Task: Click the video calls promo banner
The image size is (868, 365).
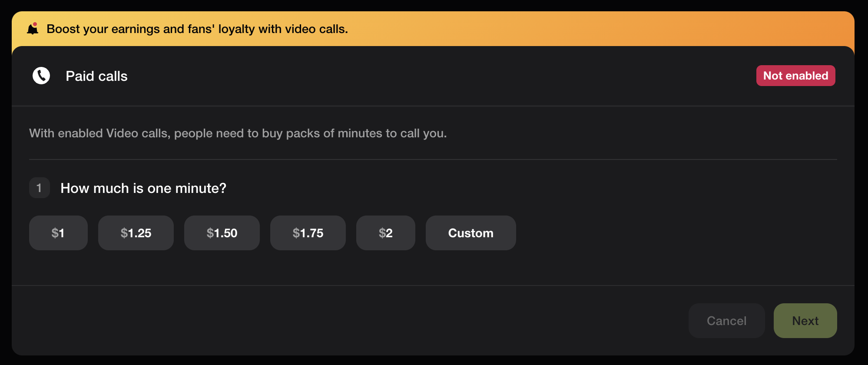Action: tap(434, 29)
